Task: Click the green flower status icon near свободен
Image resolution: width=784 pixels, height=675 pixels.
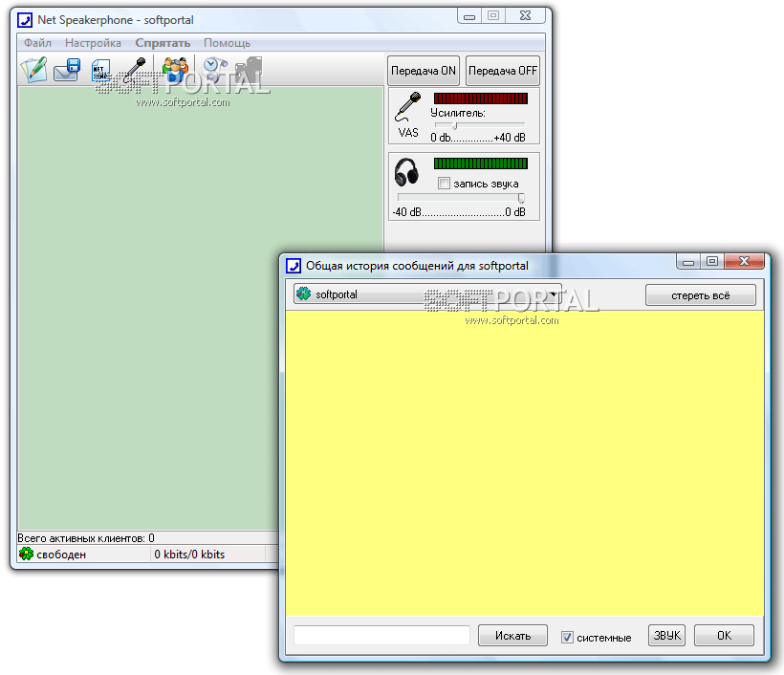Action: (x=26, y=554)
